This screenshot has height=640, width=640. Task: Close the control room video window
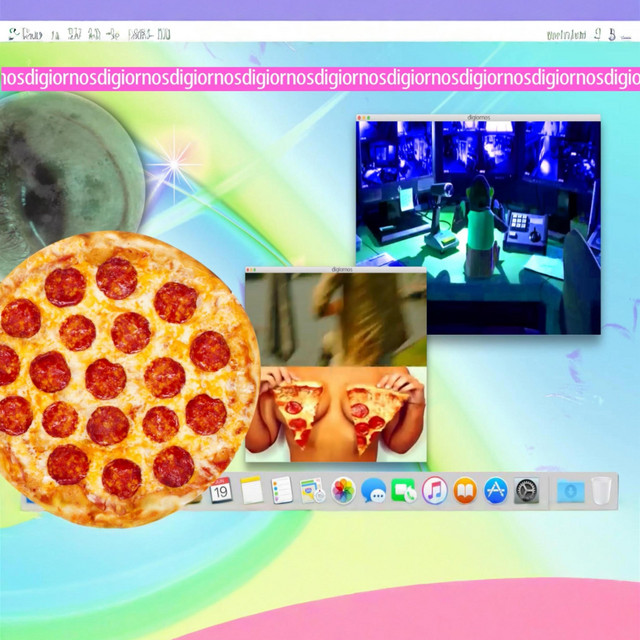pyautogui.click(x=359, y=118)
